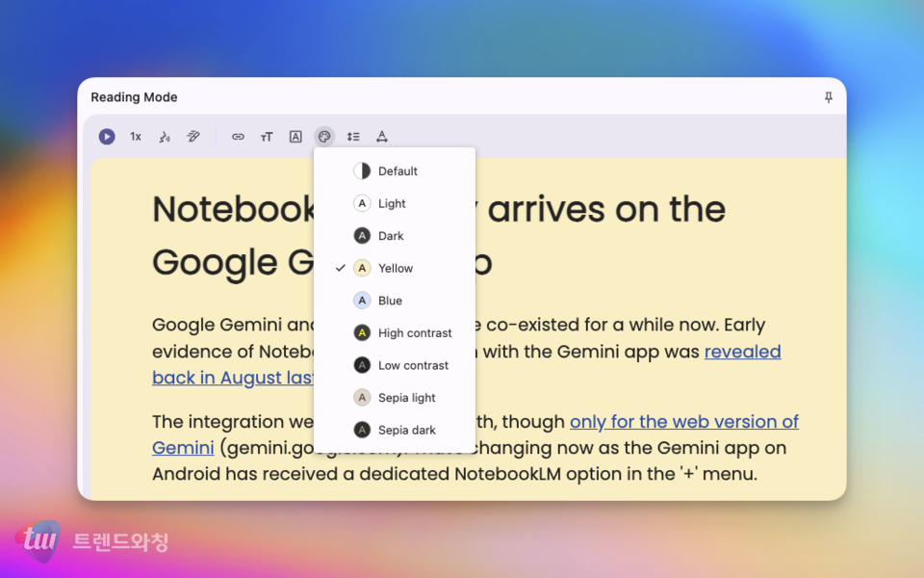Select the checked Yellow theme

click(395, 269)
